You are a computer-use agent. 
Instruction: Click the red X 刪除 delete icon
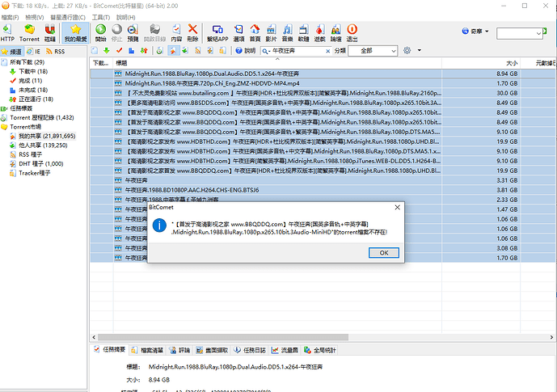click(x=192, y=32)
